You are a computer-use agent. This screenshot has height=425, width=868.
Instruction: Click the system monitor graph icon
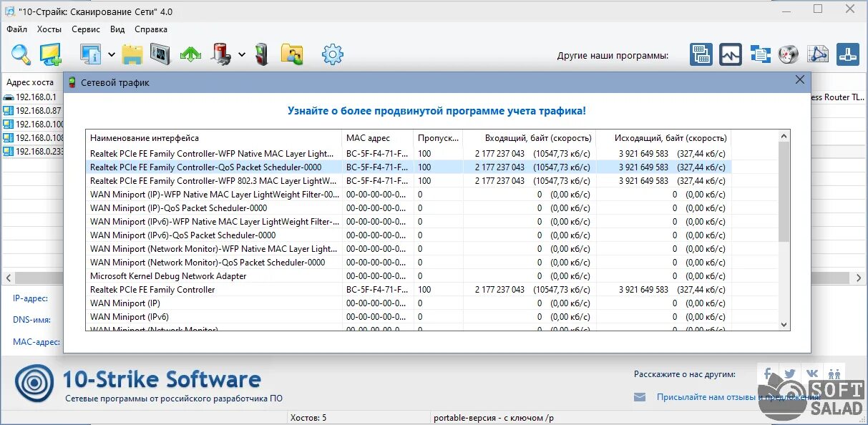click(x=162, y=54)
